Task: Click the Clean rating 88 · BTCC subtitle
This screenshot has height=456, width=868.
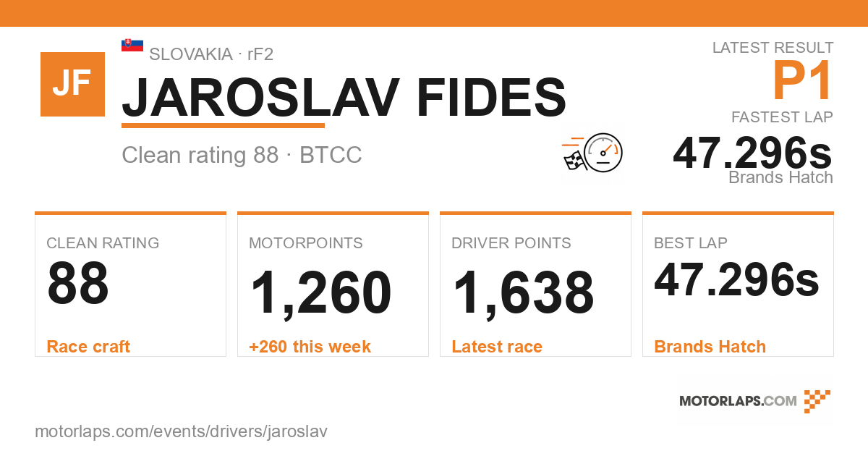Action: click(x=242, y=155)
